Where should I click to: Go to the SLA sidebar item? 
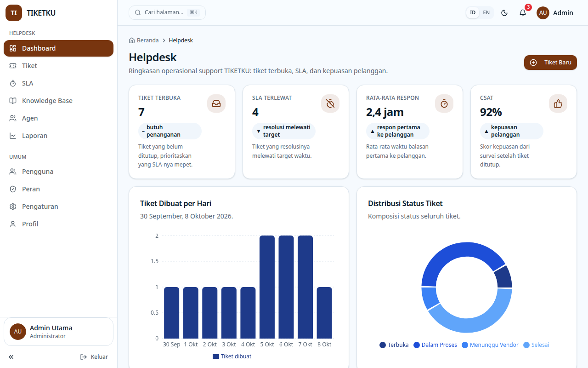pos(58,83)
